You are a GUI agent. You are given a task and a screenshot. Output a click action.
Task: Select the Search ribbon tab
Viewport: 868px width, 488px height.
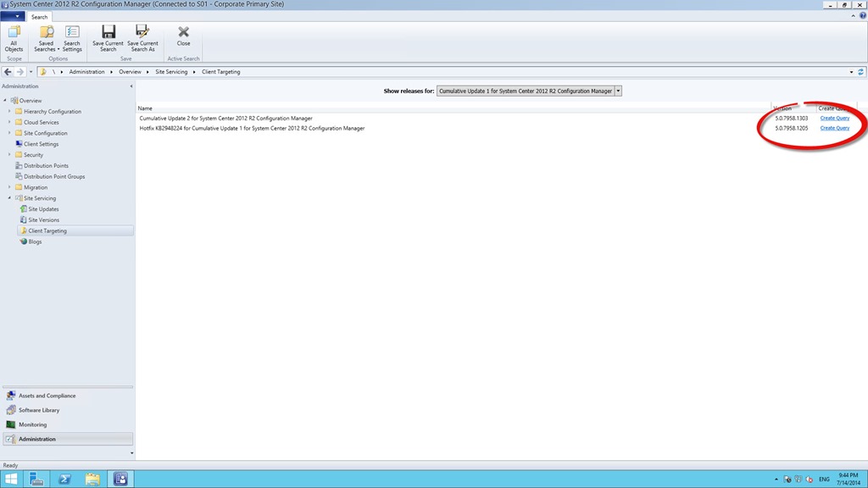[x=39, y=17]
